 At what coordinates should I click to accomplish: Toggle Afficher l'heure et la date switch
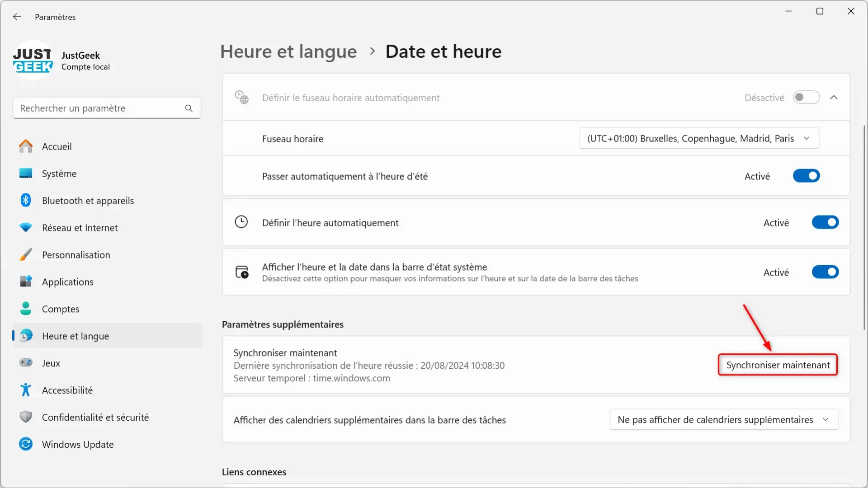[826, 272]
